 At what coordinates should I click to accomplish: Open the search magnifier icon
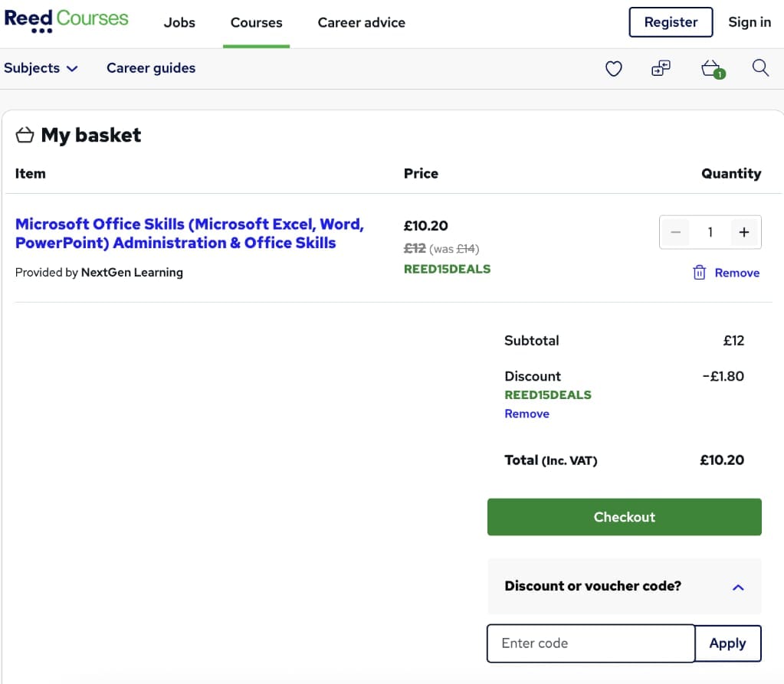760,67
